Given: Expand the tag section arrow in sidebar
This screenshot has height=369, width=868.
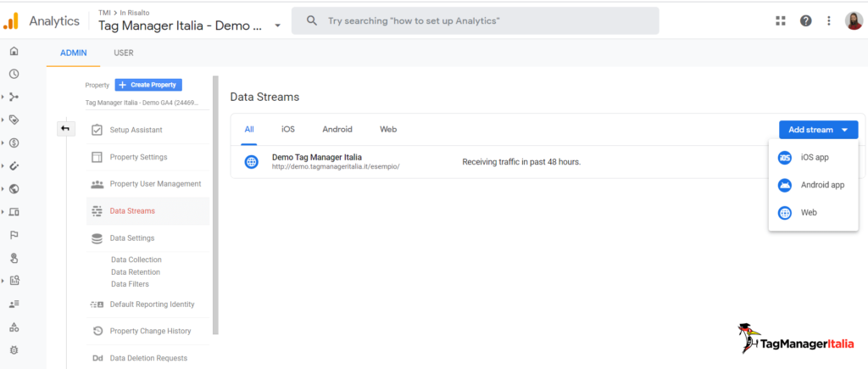Looking at the screenshot, I should tap(3, 120).
